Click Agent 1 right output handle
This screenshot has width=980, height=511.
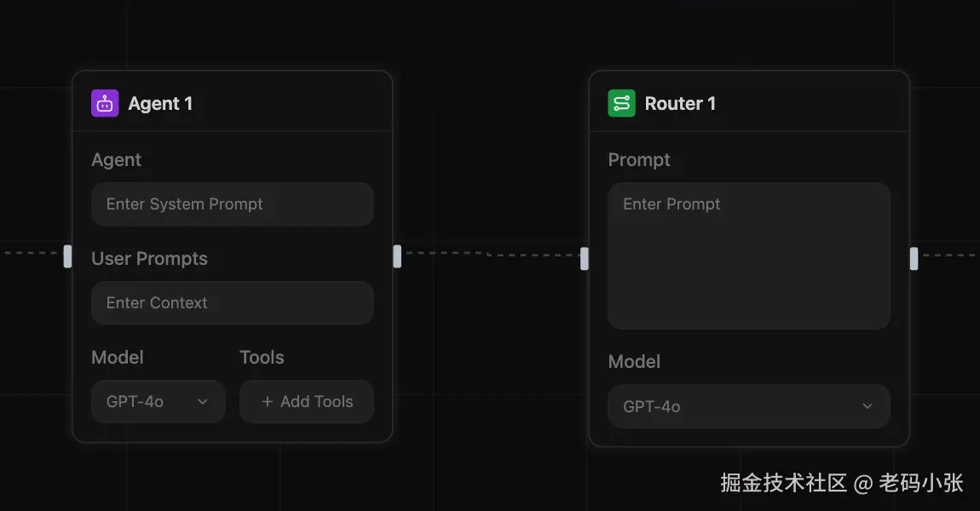click(397, 255)
